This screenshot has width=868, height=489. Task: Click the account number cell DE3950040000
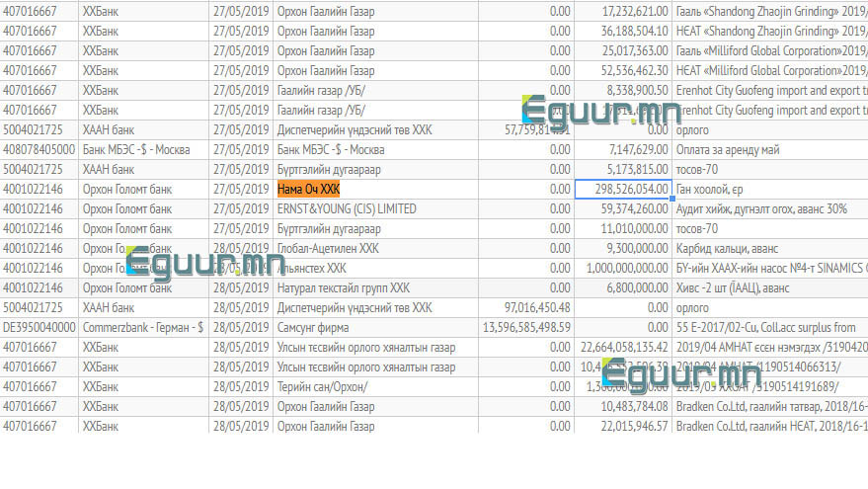pos(38,327)
